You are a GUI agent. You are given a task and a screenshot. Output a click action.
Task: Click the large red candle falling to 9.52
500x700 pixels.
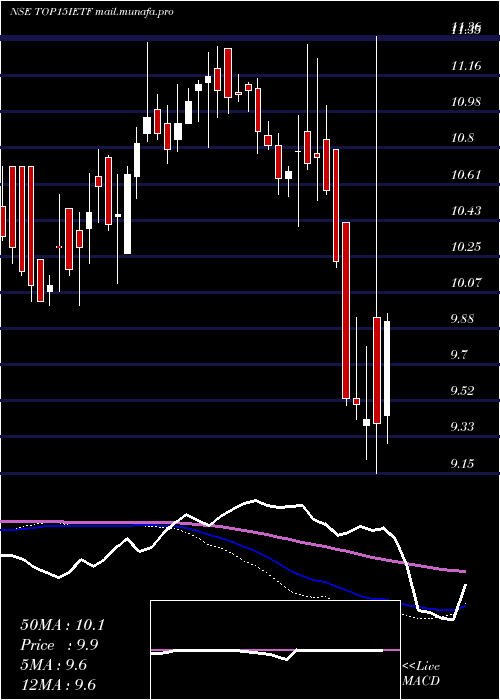346,310
